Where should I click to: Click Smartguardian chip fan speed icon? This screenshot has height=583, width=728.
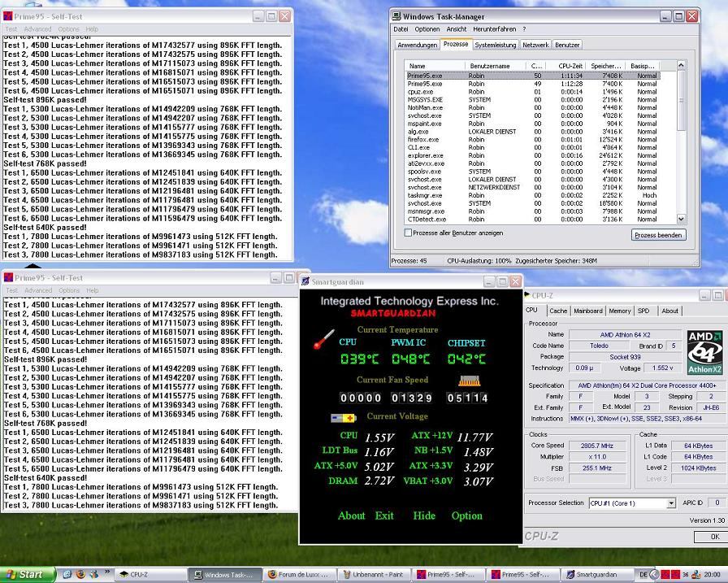tap(469, 381)
